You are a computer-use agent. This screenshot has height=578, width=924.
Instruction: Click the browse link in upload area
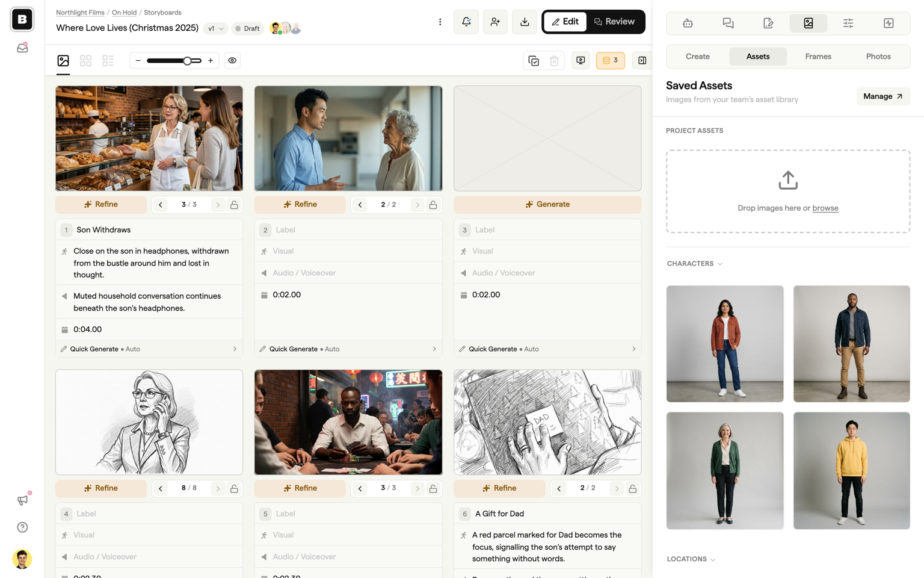tap(825, 208)
